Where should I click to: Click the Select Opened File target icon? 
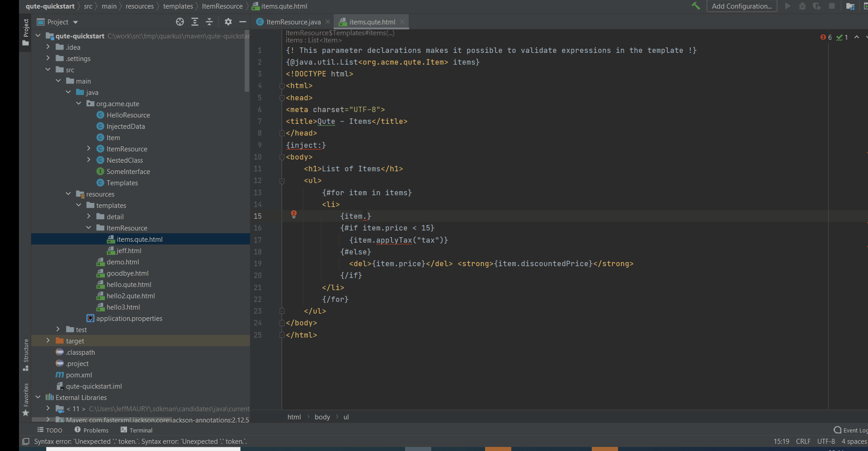coord(180,22)
